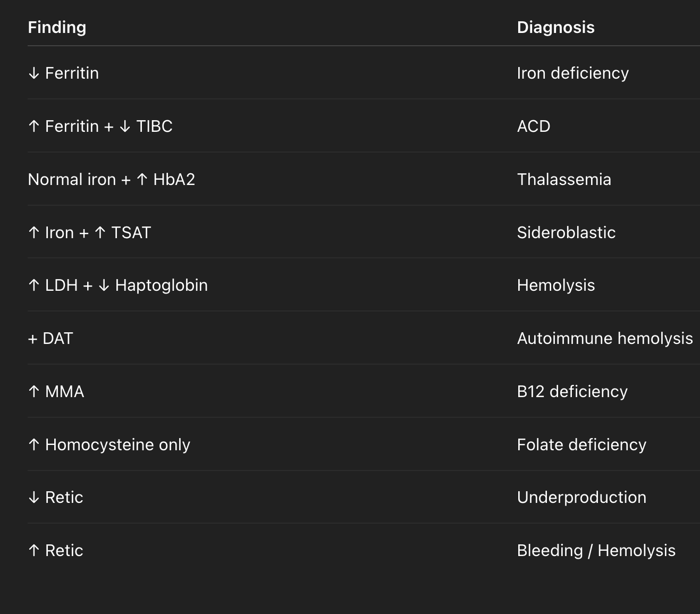The image size is (700, 614).
Task: Click the Bleeding / Hemolysis diagnosis
Action: (596, 551)
